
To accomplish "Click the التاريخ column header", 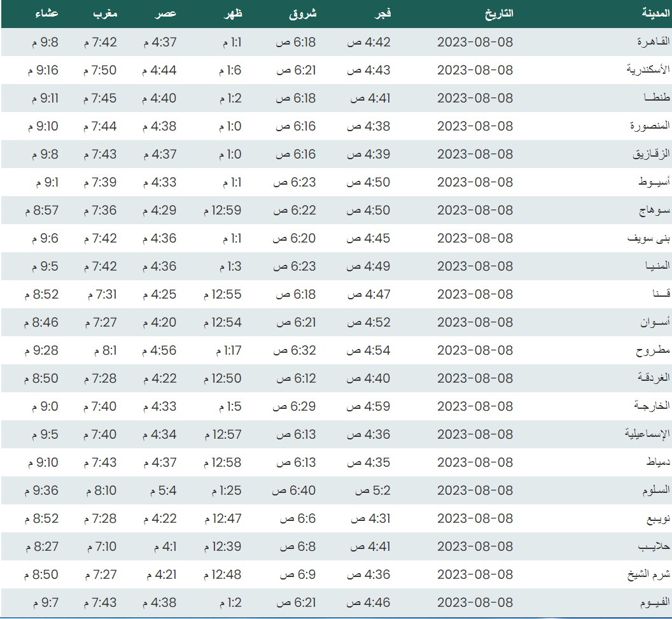I will point(500,13).
